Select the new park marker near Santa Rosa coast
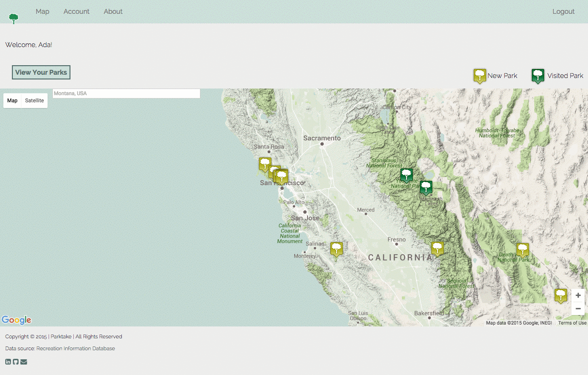Screen dimensions: 588x375 click(265, 165)
